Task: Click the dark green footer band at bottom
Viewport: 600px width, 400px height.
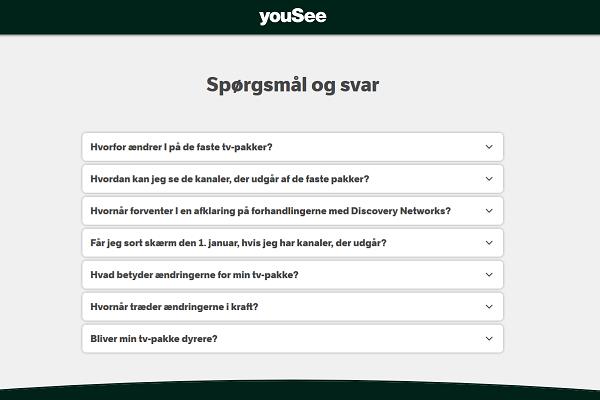Action: [300, 393]
